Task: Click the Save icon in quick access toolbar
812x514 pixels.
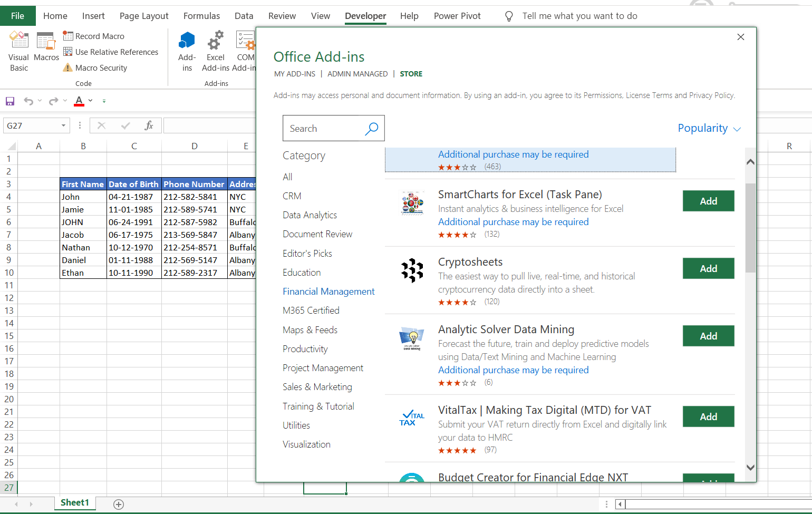Action: click(x=10, y=101)
